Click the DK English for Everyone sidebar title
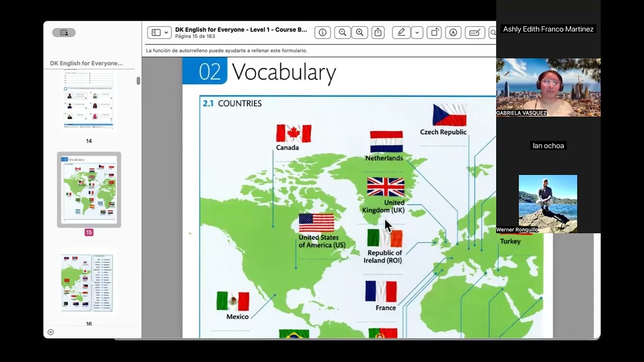The width and height of the screenshot is (644, 362). 87,63
